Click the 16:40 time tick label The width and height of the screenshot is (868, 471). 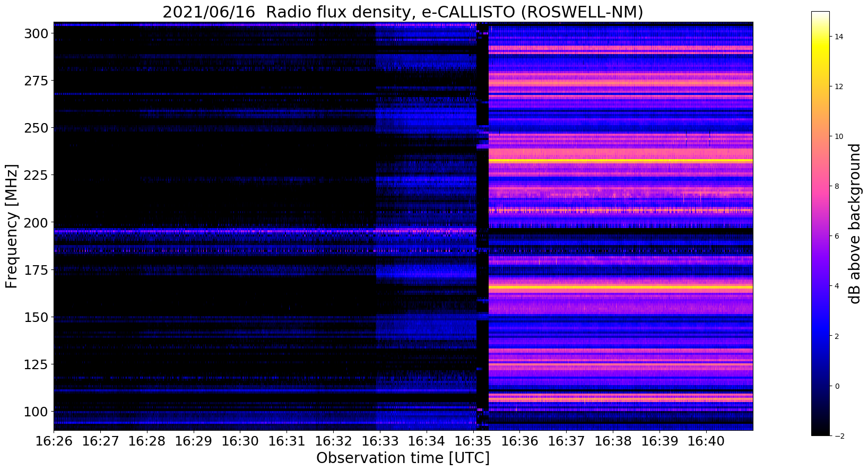(706, 441)
